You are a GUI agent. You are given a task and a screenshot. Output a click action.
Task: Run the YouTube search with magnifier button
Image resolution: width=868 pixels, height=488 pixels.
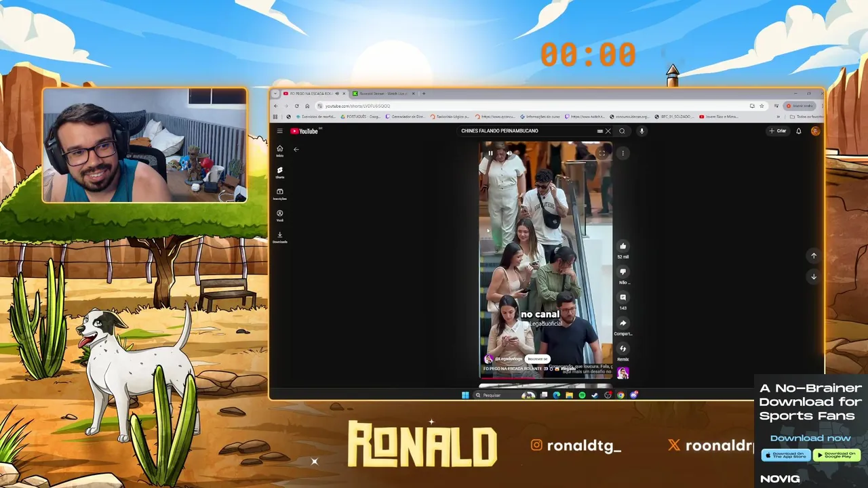coord(622,131)
